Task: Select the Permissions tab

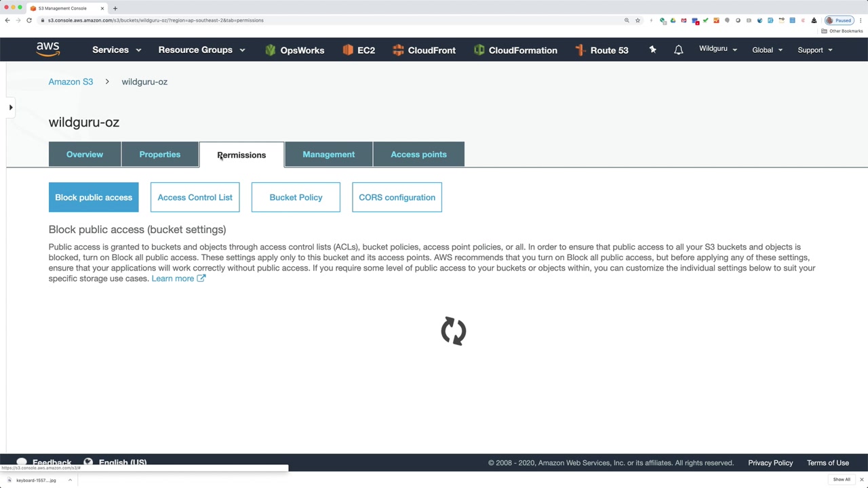Action: coord(241,155)
